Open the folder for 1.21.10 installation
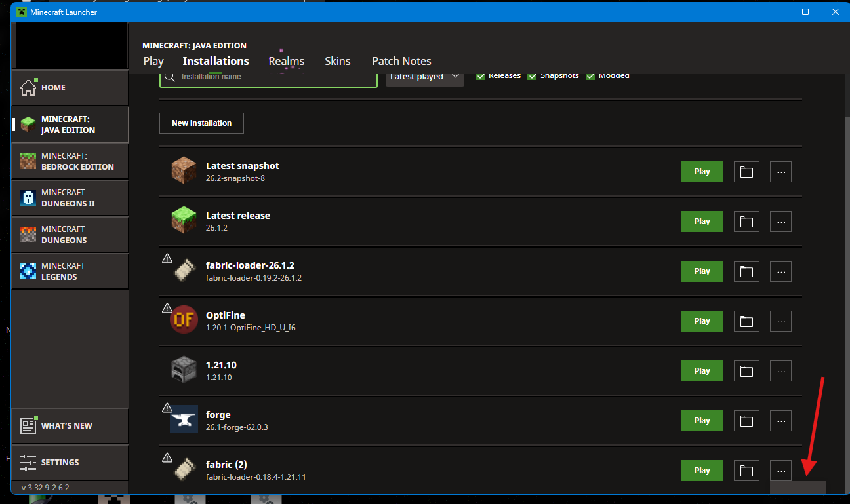The width and height of the screenshot is (850, 504). coord(746,371)
